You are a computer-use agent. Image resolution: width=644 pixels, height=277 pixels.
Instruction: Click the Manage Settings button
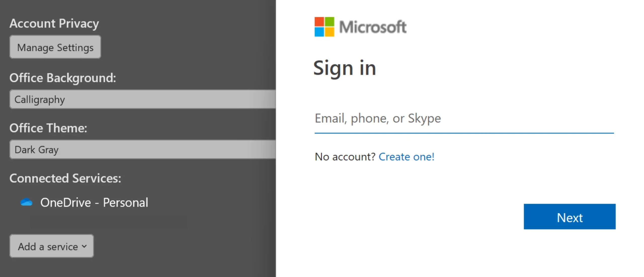(x=55, y=47)
